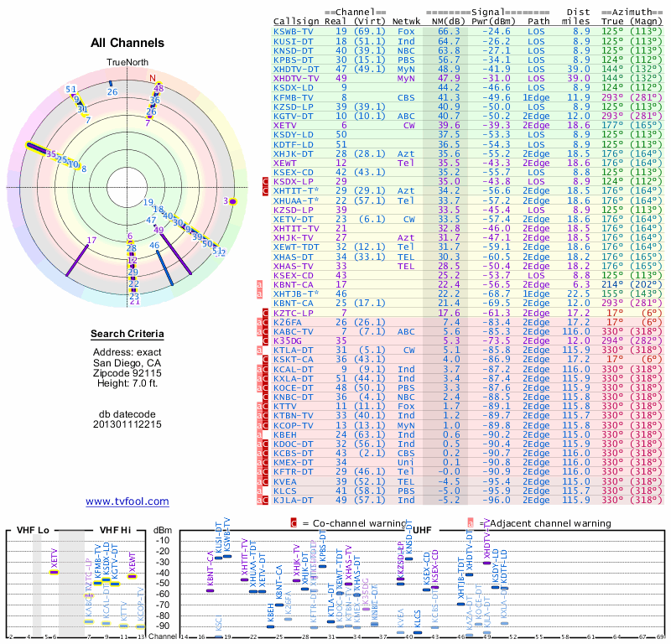The image size is (671, 644).
Task: Click the Path column header
Action: 538,22
